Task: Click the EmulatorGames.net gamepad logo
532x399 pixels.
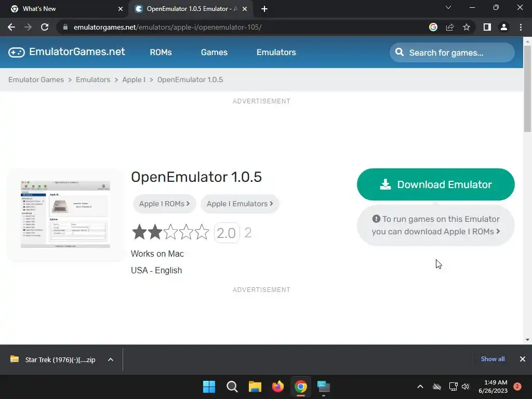Action: tap(17, 52)
